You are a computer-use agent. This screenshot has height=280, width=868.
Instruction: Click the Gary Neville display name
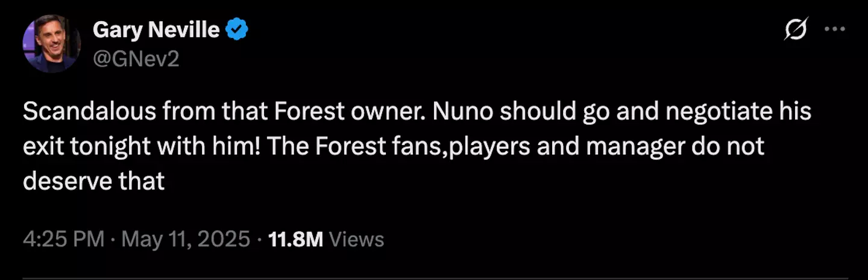pos(156,29)
